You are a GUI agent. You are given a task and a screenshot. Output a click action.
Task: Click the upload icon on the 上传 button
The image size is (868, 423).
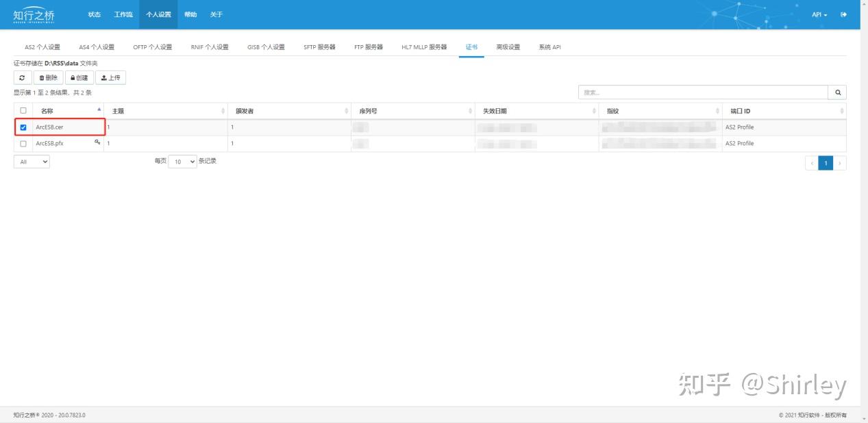point(103,77)
